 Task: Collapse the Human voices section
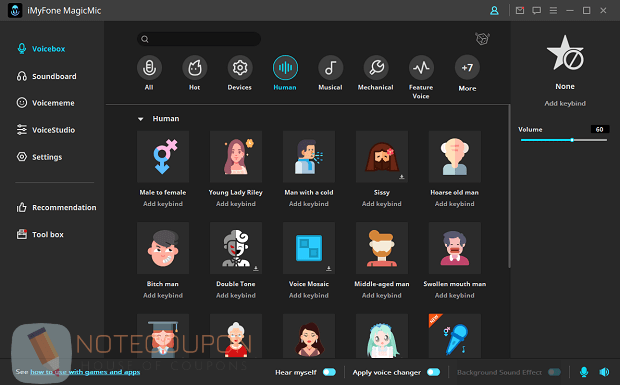(x=140, y=119)
